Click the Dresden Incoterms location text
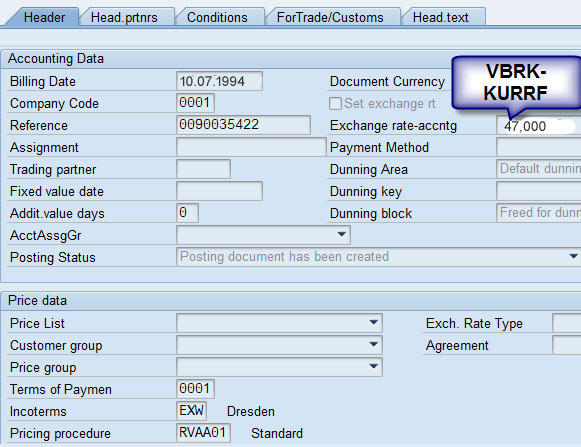 [251, 411]
